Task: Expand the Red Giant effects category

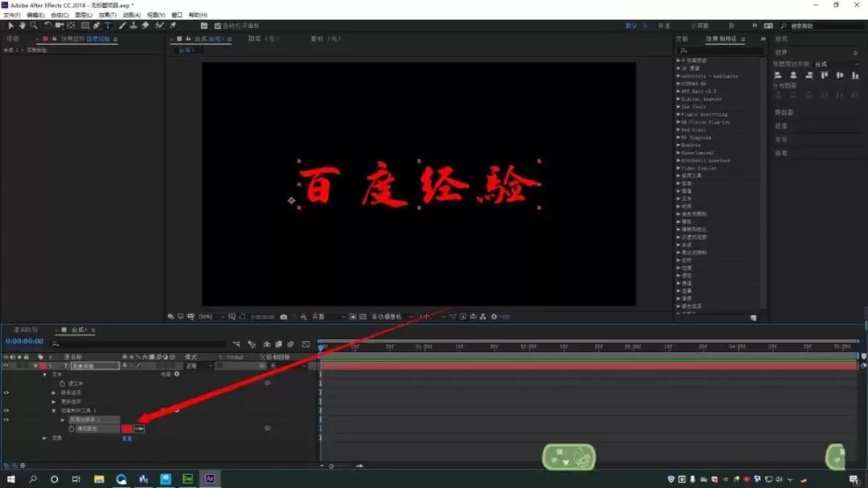Action: pyautogui.click(x=678, y=129)
